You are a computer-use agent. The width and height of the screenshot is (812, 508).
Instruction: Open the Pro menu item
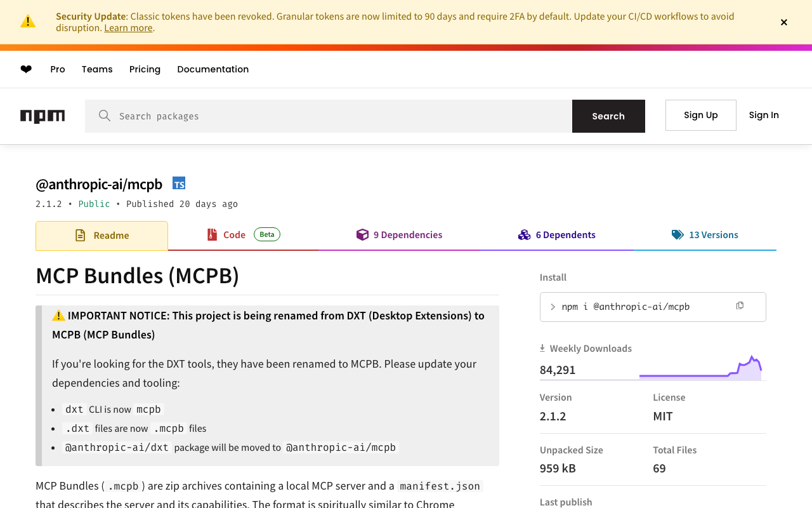[x=58, y=69]
